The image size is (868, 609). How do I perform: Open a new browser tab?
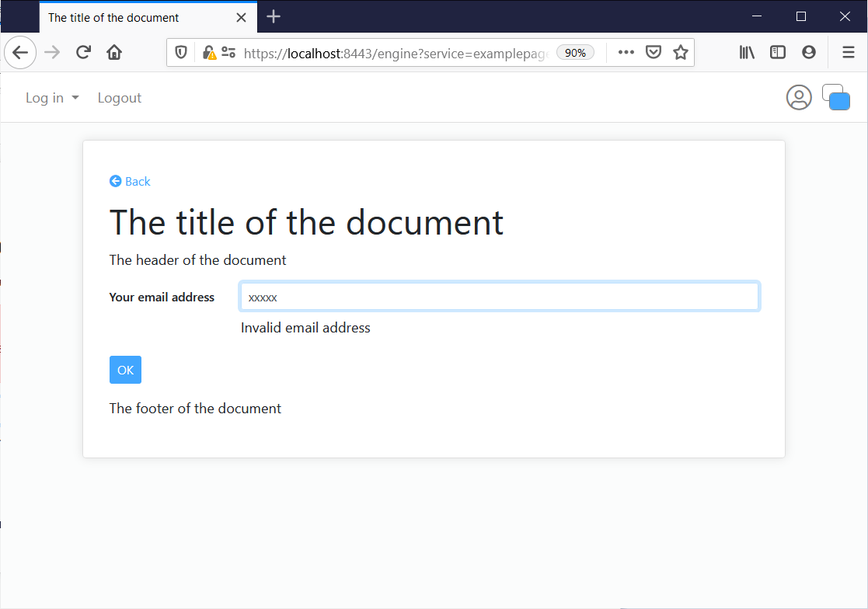click(x=274, y=16)
